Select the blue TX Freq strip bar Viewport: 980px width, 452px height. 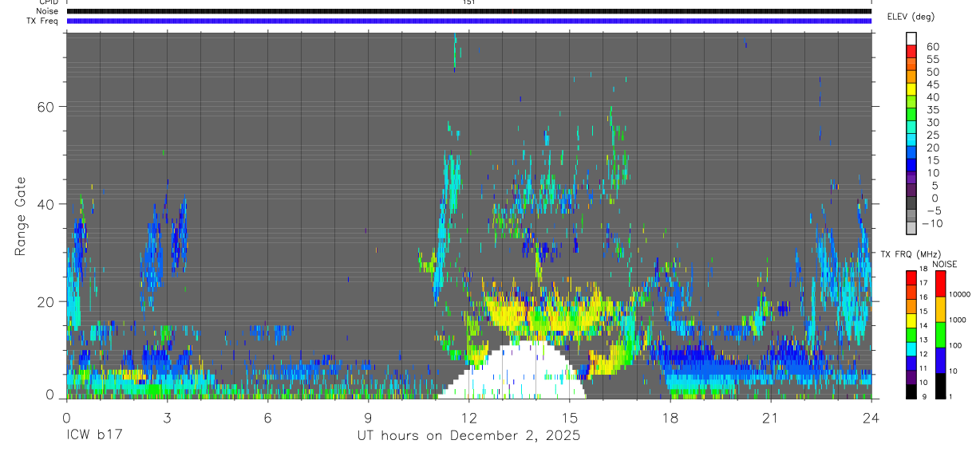point(468,21)
